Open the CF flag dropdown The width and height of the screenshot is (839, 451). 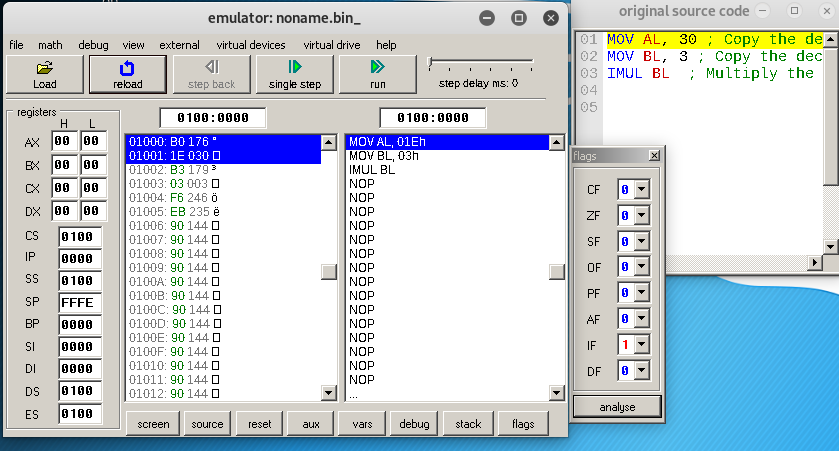pyautogui.click(x=640, y=189)
